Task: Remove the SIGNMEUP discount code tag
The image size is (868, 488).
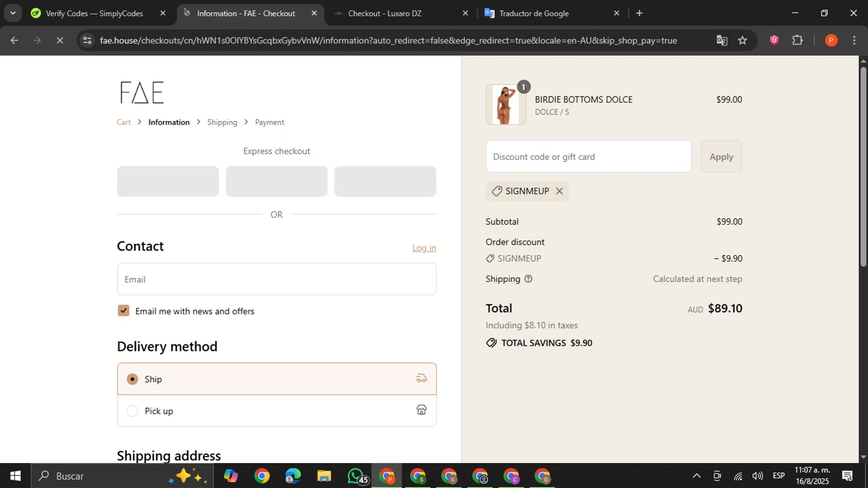Action: (x=559, y=191)
